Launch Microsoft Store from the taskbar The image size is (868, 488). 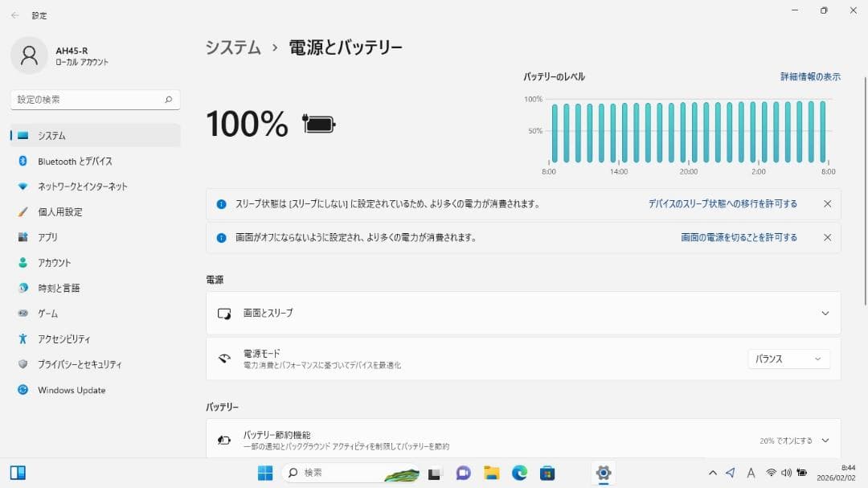click(548, 474)
